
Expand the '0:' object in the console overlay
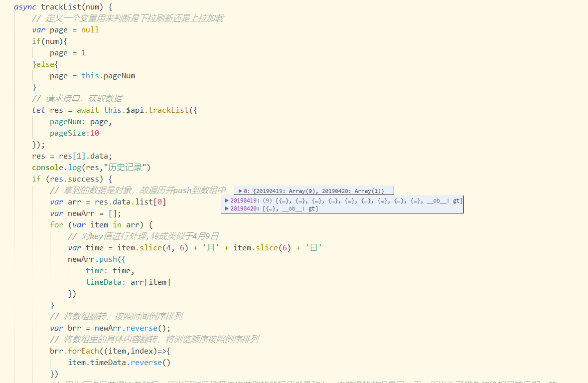point(240,191)
